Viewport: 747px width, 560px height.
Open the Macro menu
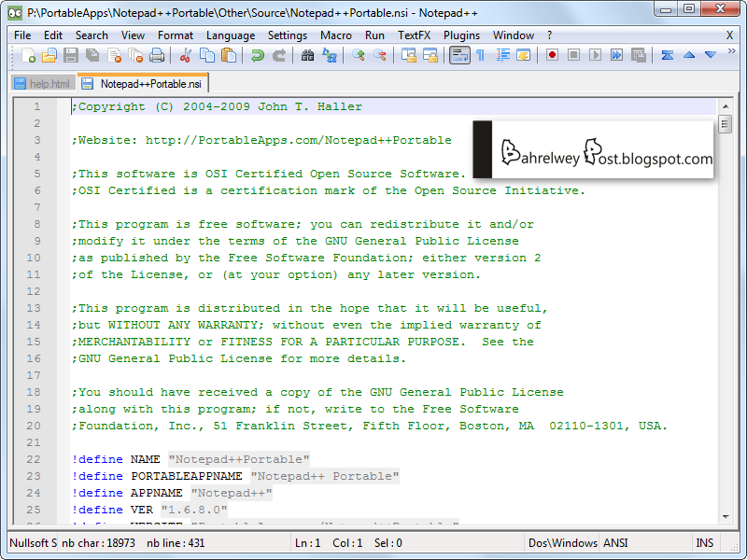[x=336, y=35]
